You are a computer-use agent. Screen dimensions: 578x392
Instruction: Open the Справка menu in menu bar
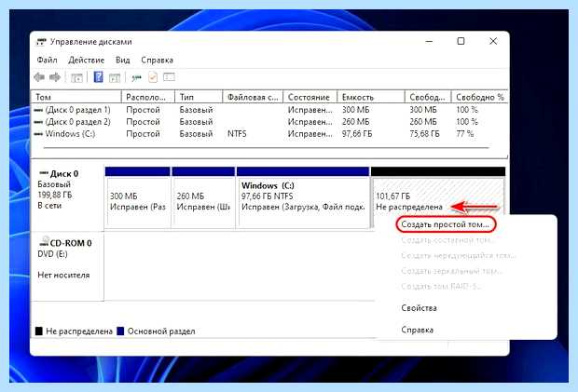tap(157, 60)
